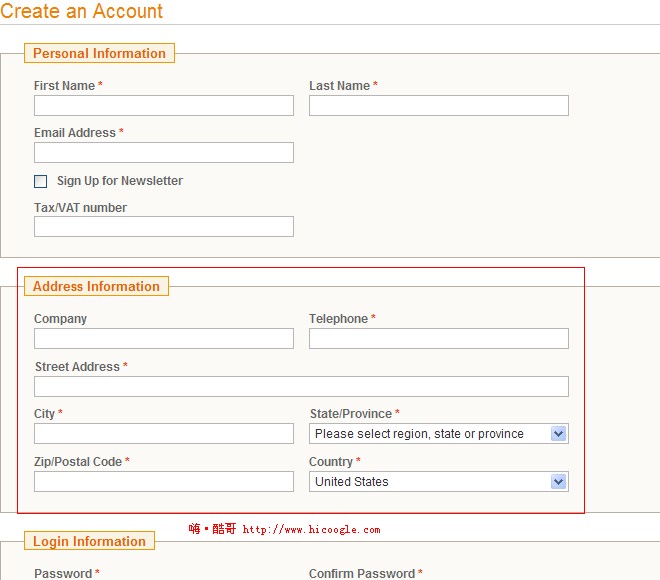Focus the Email Address text box

point(164,153)
